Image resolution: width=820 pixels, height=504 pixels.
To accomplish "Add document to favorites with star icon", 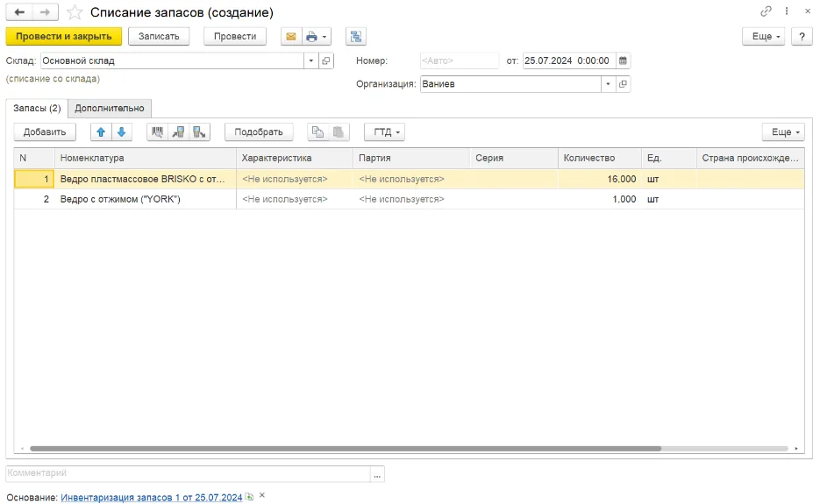I will (75, 12).
